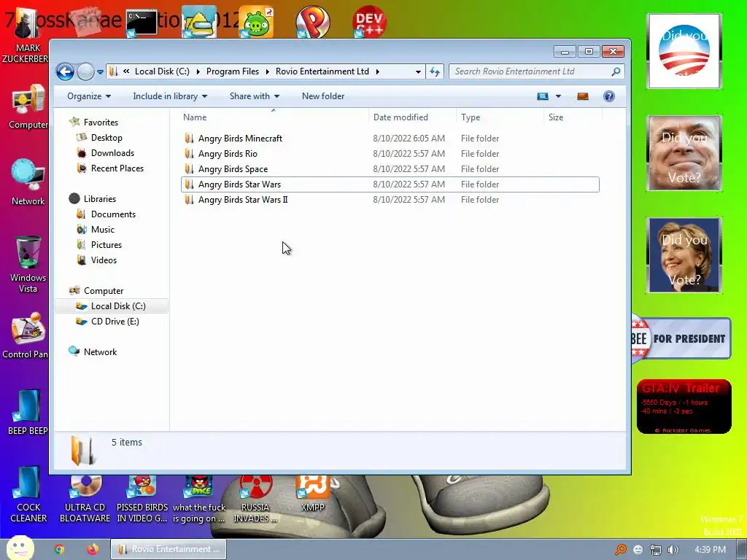747x560 pixels.
Task: Click the New folder button
Action: point(323,96)
